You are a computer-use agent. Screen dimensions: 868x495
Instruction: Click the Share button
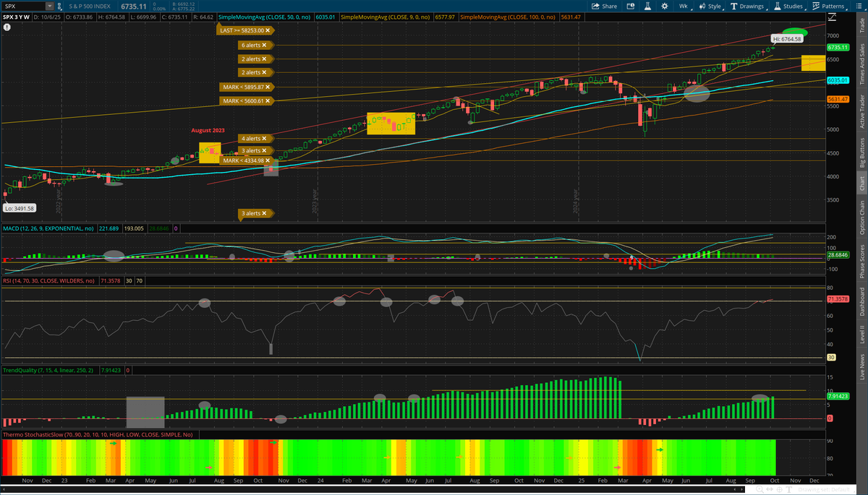click(604, 6)
